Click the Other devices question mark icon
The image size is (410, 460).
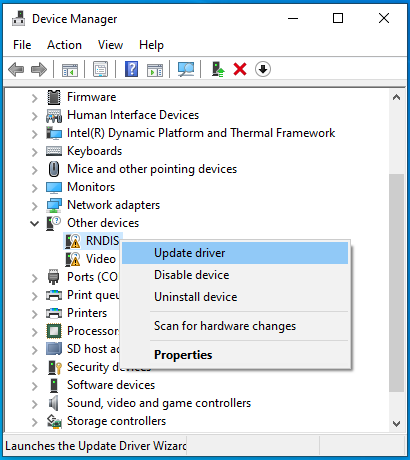pos(53,223)
